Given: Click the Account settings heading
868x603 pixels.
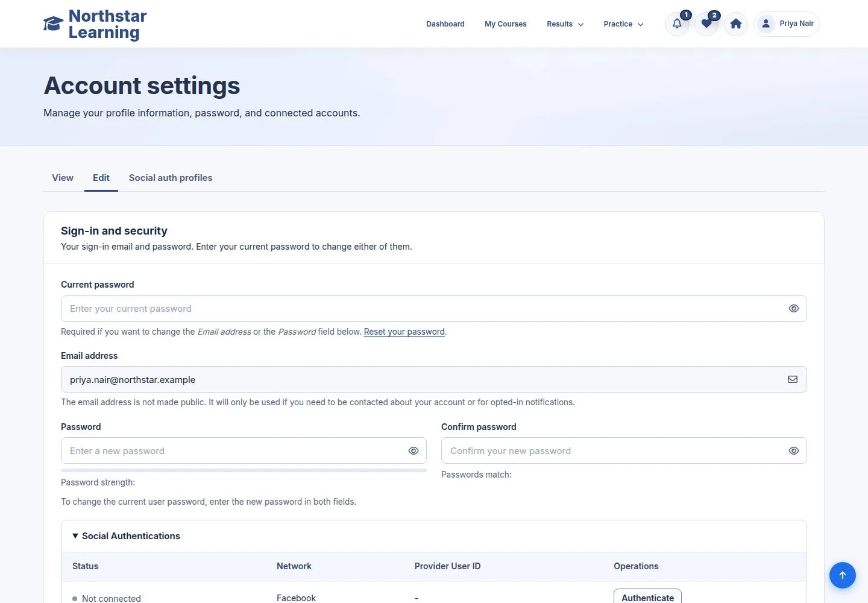Looking at the screenshot, I should [x=142, y=86].
